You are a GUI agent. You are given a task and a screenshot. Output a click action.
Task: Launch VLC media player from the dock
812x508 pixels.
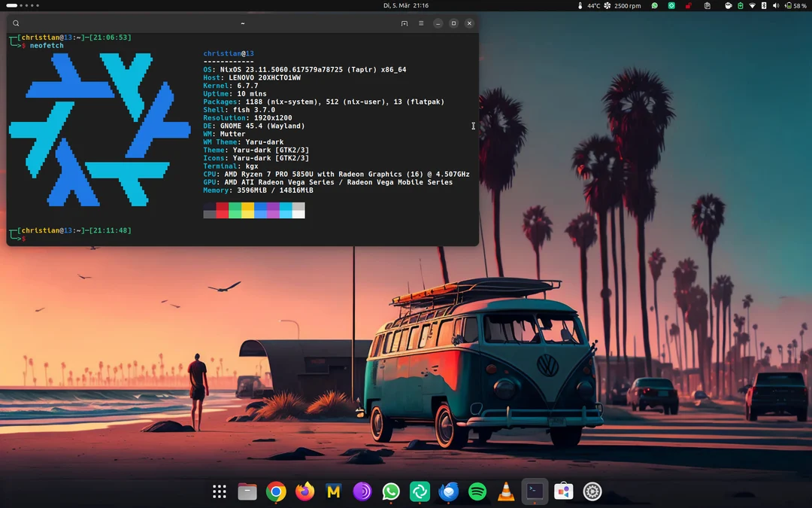[505, 491]
